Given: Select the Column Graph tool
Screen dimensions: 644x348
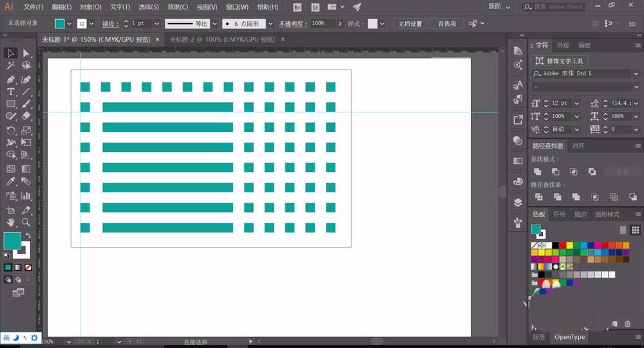Looking at the screenshot, I should point(26,196).
